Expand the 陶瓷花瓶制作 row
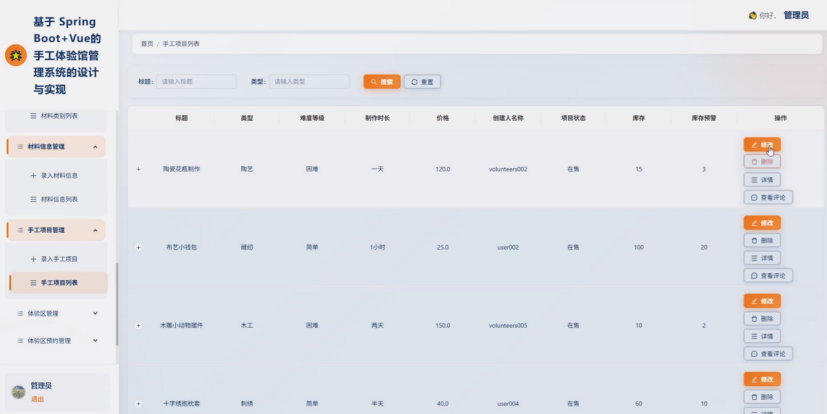The image size is (827, 414). [139, 169]
